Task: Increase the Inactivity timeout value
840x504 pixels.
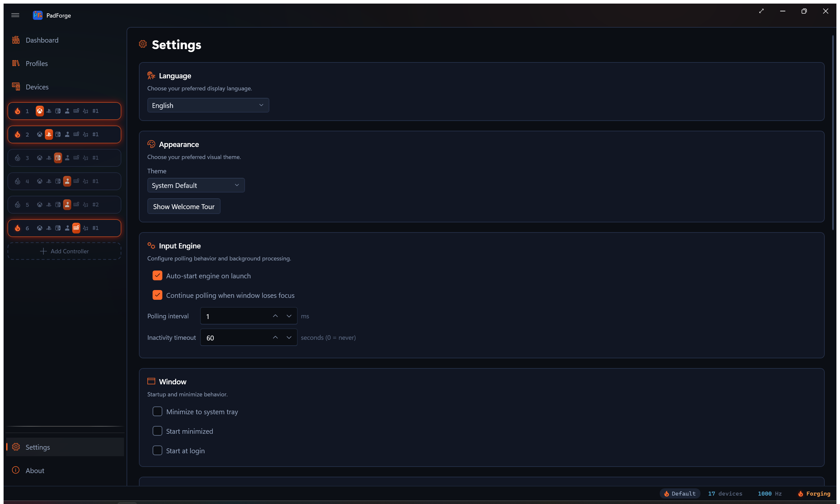Action: point(275,338)
